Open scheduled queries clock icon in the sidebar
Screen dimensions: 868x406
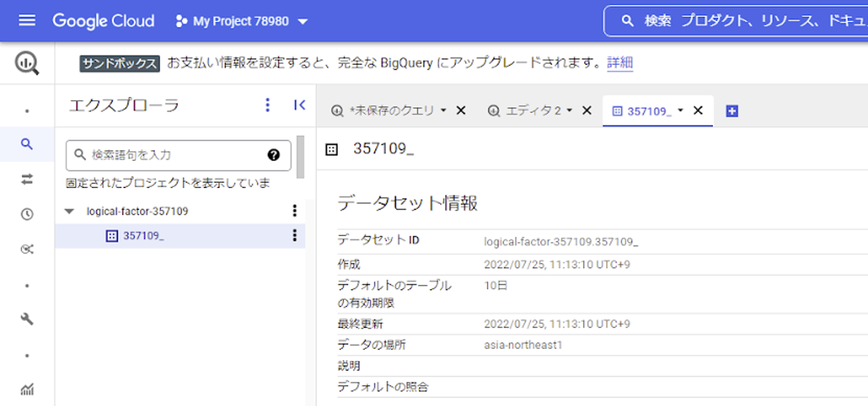tap(27, 215)
